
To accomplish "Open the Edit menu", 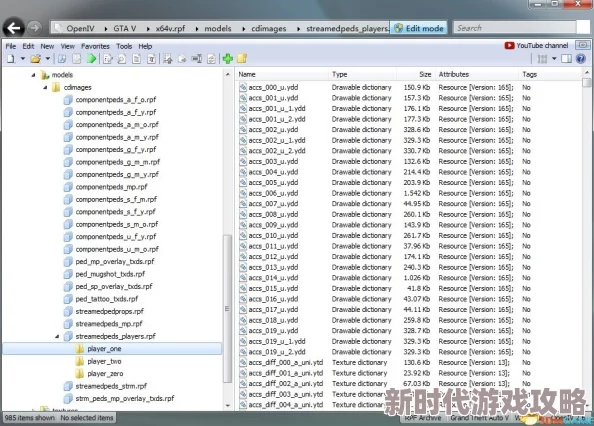I will 28,46.
